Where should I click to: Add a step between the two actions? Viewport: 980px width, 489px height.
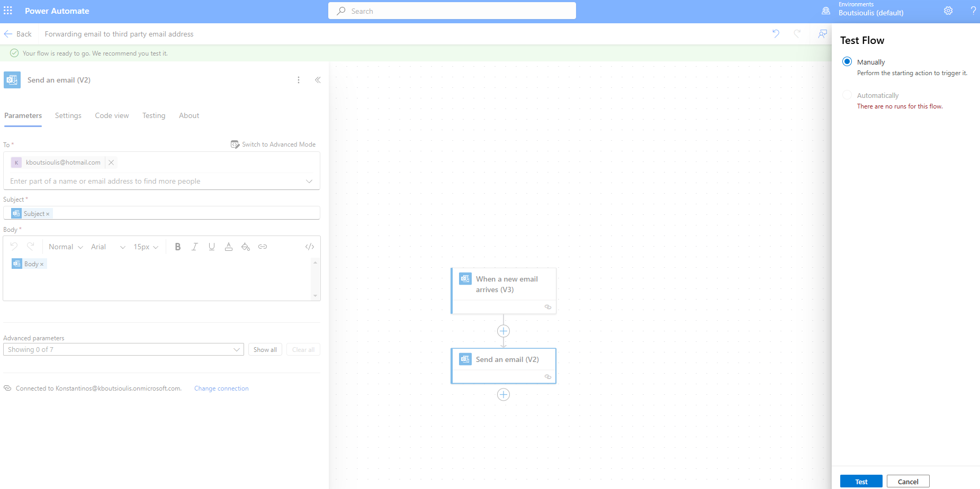(504, 331)
